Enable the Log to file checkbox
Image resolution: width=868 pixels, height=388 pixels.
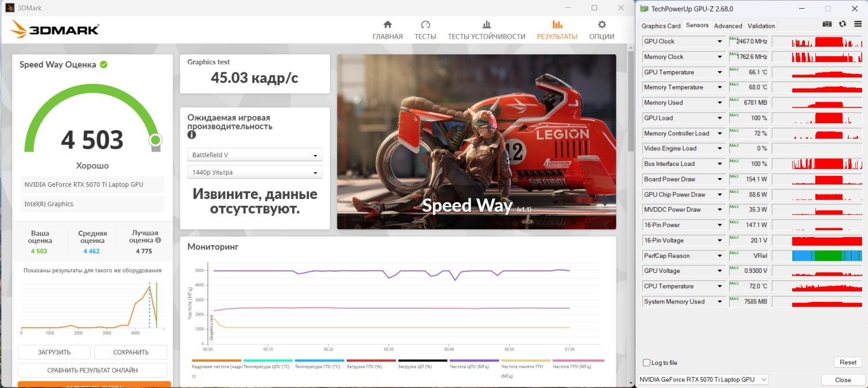coord(646,363)
